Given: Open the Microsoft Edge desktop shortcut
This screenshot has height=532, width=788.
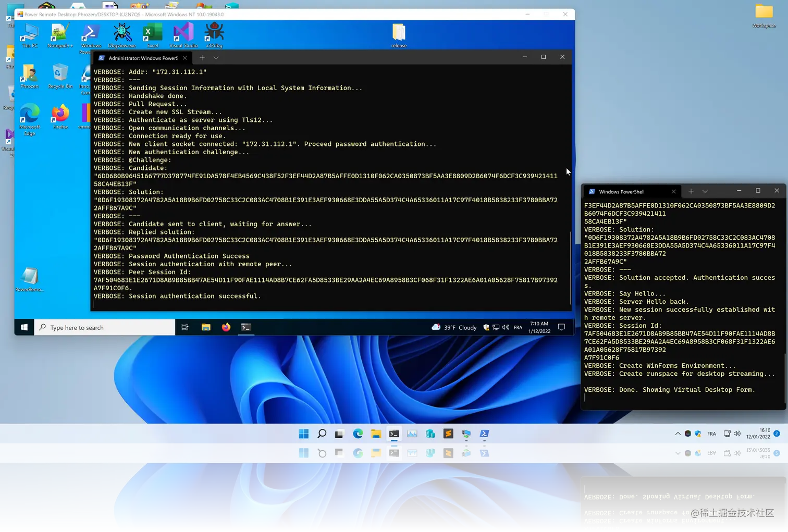Looking at the screenshot, I should [30, 120].
